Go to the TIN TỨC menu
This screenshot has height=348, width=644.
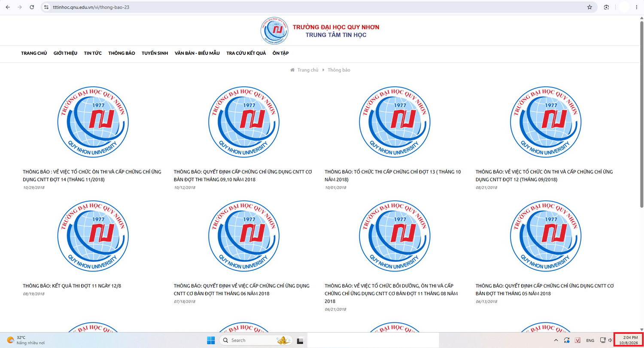[93, 53]
